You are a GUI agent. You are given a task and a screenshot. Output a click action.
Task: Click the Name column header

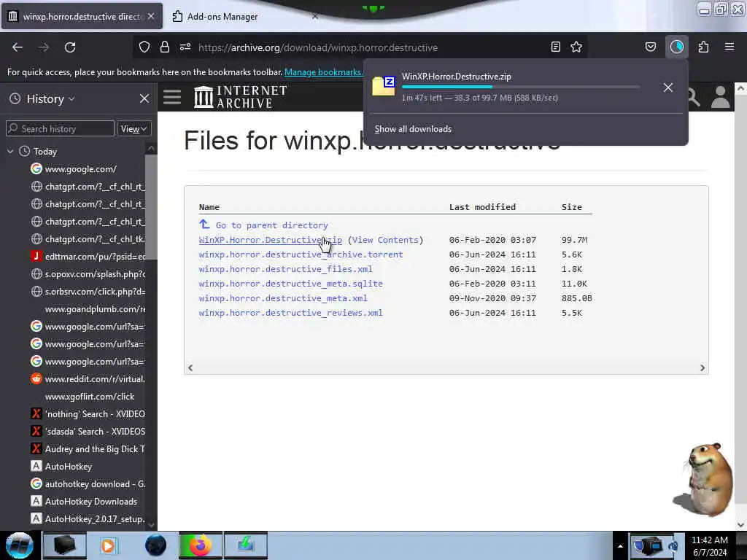coord(209,207)
